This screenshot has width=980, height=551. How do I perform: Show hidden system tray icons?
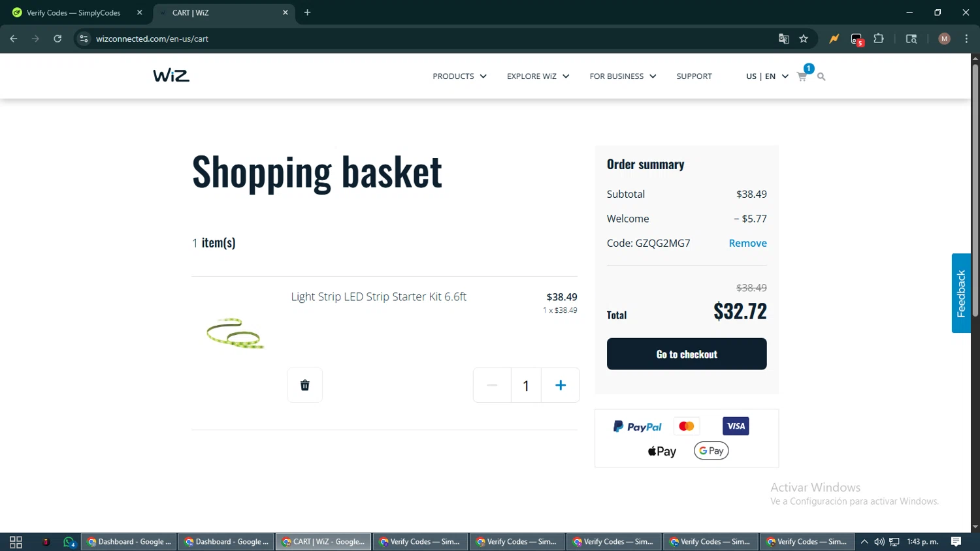tap(864, 542)
